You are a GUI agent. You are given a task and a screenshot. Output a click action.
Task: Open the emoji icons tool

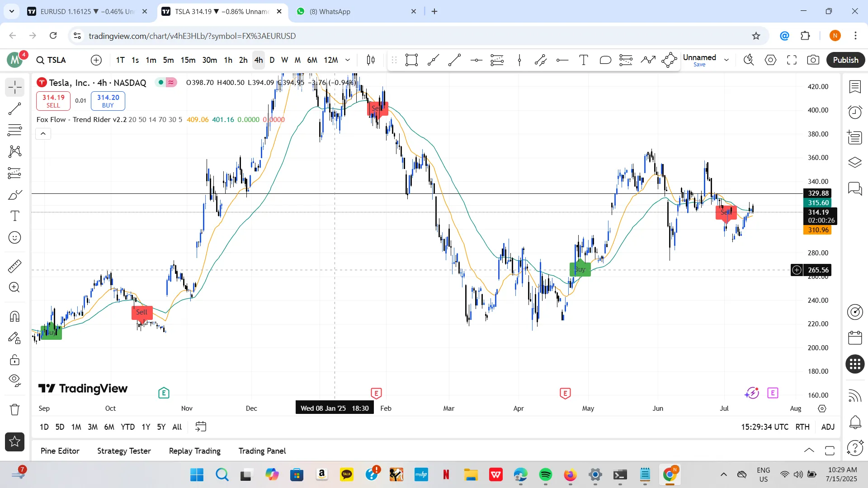pyautogui.click(x=14, y=238)
